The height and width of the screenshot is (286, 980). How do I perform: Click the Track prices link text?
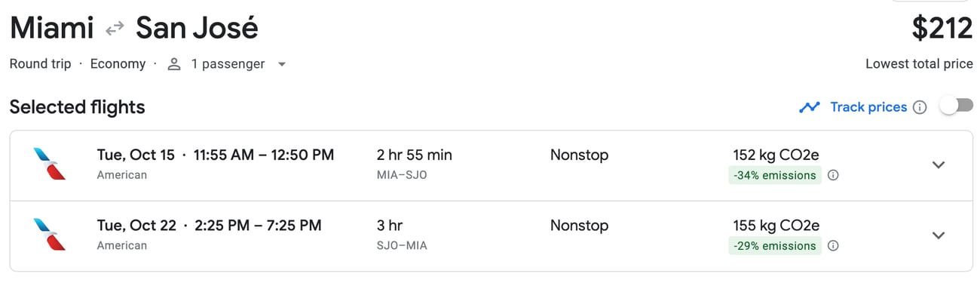tap(868, 107)
